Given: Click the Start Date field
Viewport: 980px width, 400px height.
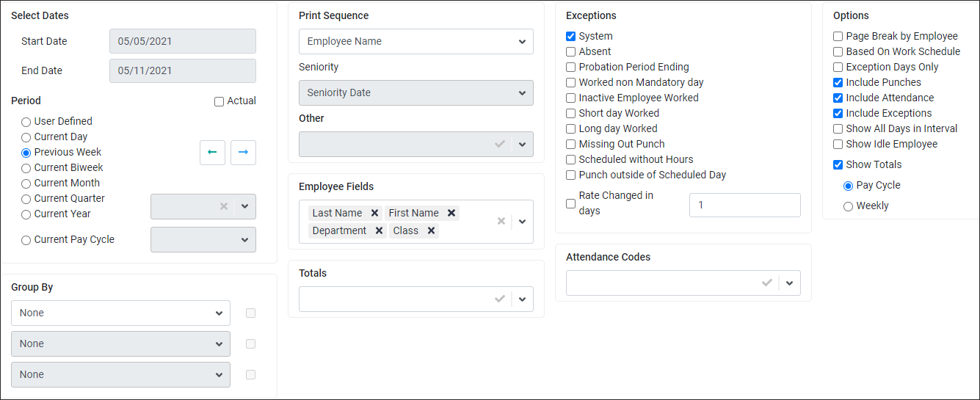Looking at the screenshot, I should pyautogui.click(x=183, y=41).
